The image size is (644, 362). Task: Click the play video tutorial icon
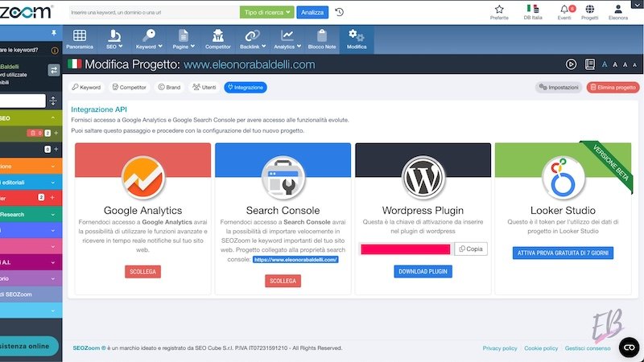571,64
